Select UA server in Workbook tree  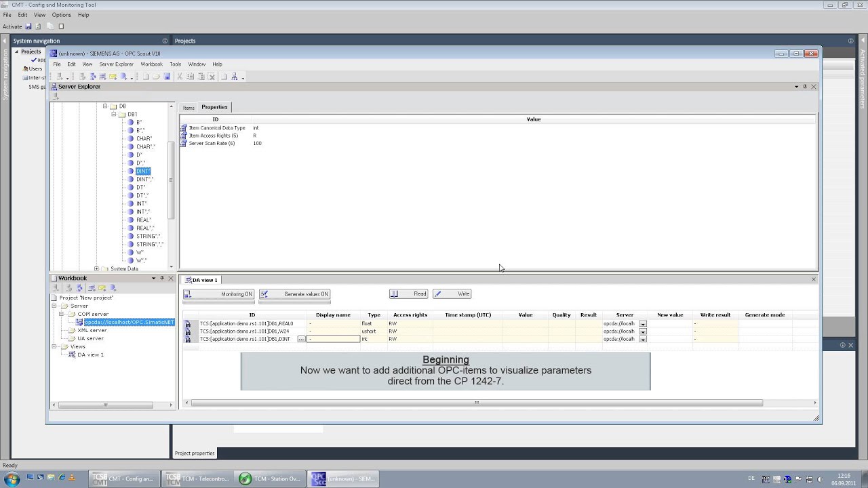(x=90, y=338)
